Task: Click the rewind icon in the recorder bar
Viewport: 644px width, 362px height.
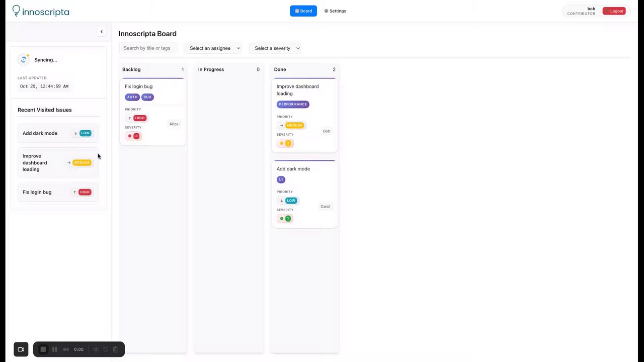Action: click(x=65, y=349)
